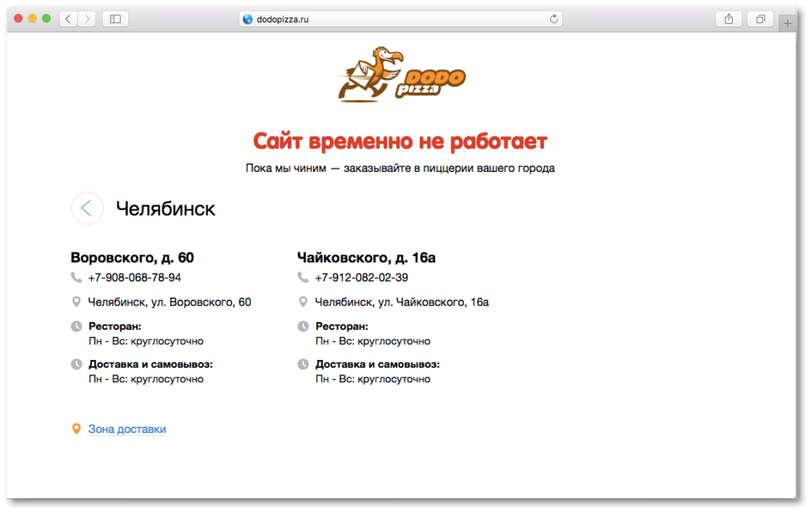Click Safari's forward navigation arrow
812x513 pixels.
(x=87, y=19)
